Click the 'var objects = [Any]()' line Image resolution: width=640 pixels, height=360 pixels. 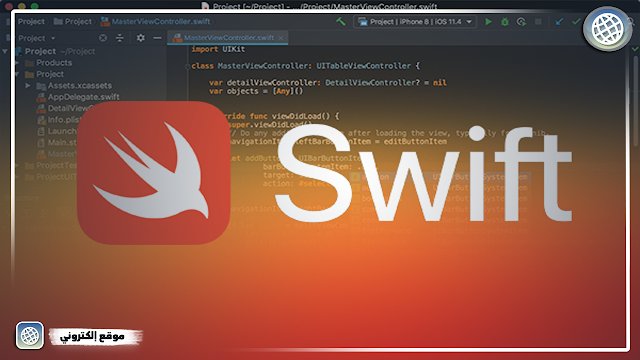[x=256, y=91]
